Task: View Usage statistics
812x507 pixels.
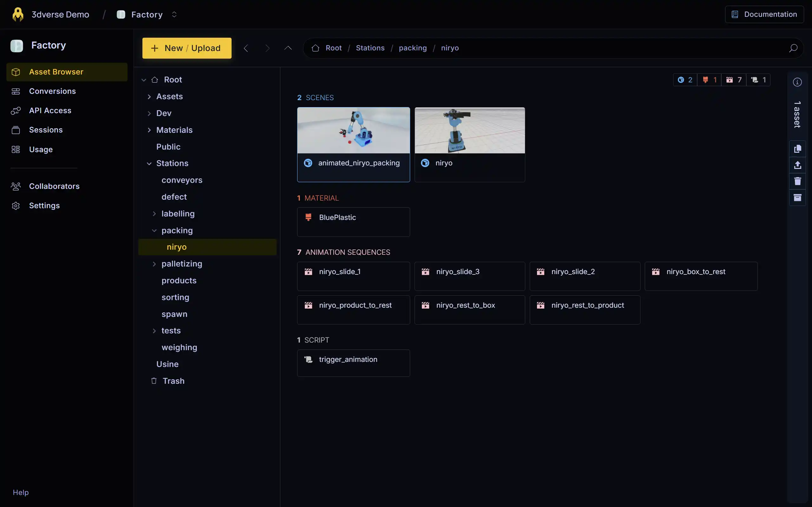Action: (41, 149)
